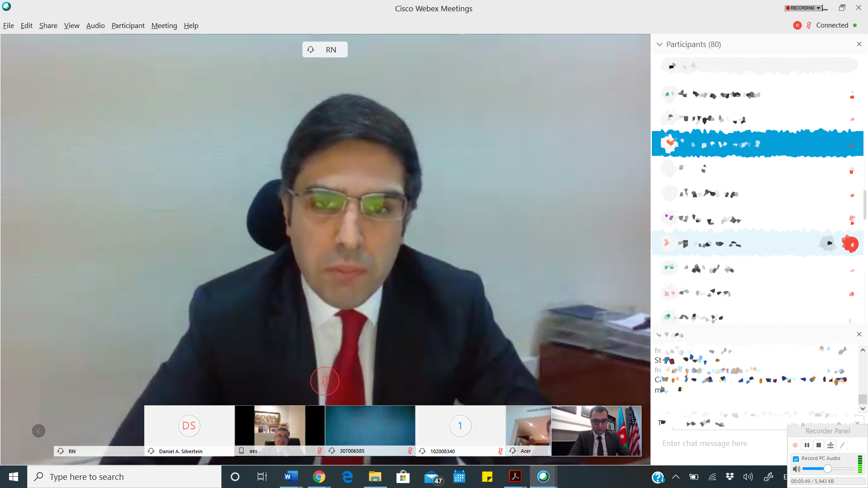Open the Meeting menu
Screen dimensions: 868x488
(x=164, y=26)
